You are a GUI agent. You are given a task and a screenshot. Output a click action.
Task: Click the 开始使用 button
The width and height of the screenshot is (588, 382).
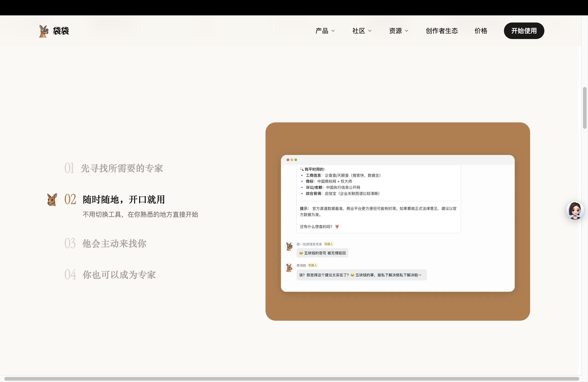(524, 31)
